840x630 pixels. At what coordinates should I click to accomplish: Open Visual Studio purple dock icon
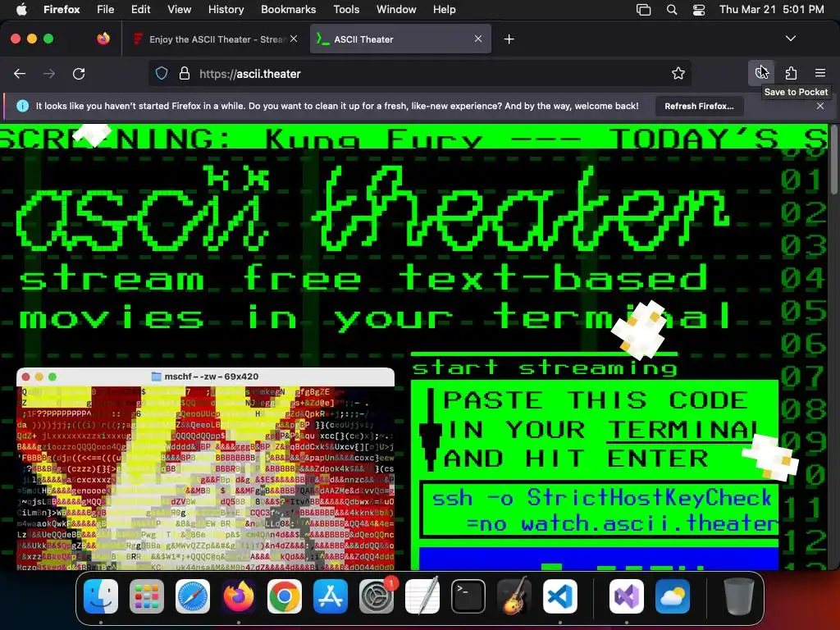pos(627,596)
